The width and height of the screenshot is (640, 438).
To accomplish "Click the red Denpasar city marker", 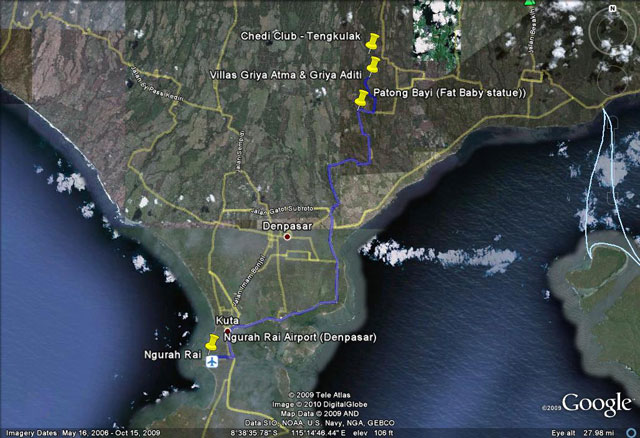I will 287,237.
